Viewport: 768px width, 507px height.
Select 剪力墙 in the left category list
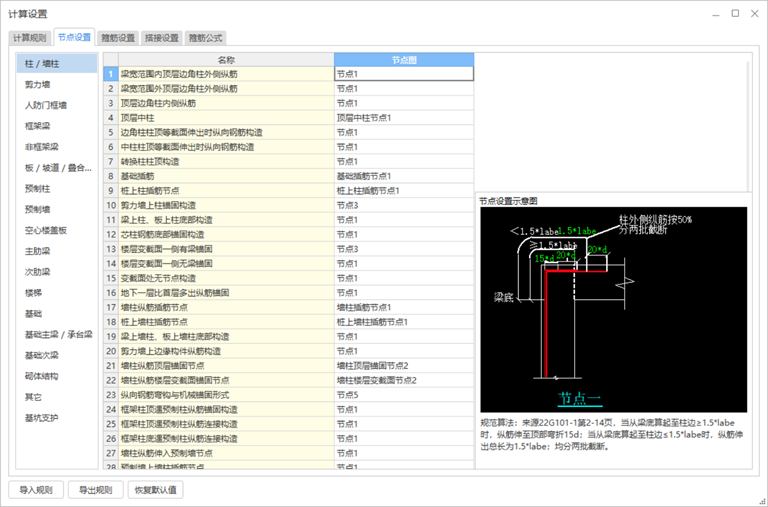(38, 84)
